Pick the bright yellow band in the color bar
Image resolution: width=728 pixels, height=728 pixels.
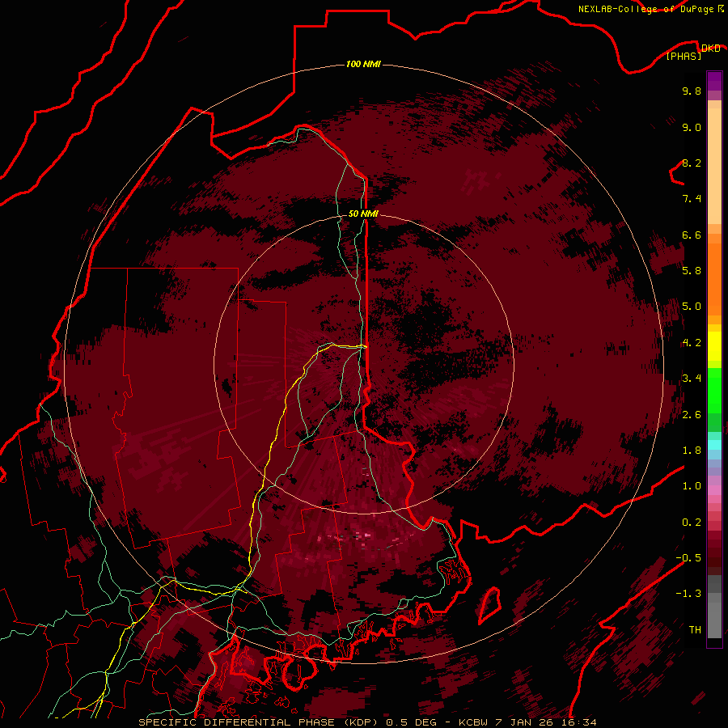[714, 346]
